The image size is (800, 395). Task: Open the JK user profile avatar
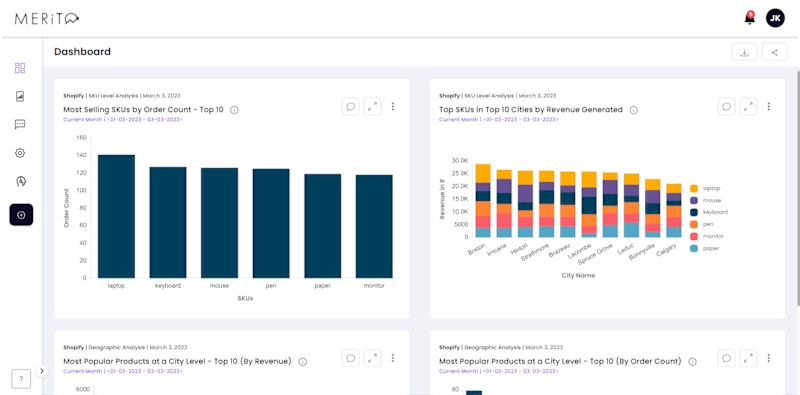point(775,18)
